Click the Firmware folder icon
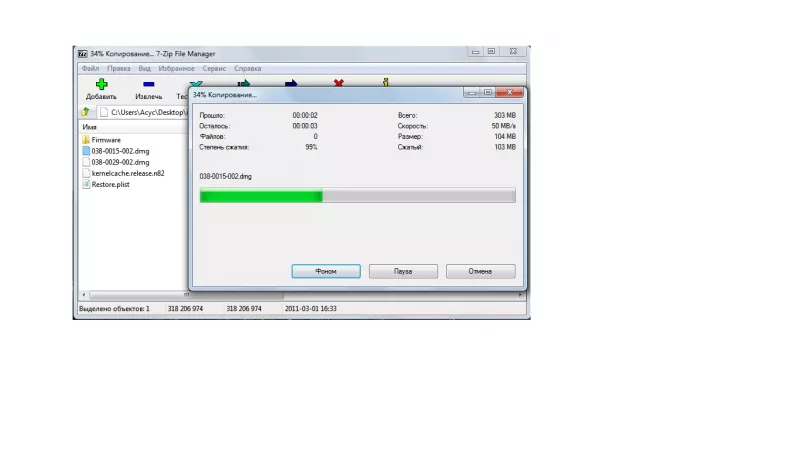This screenshot has width=800, height=450. pos(86,139)
